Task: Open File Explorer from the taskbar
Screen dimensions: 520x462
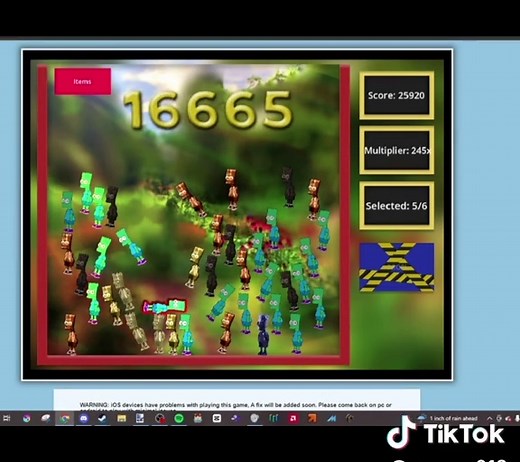Action: click(121, 418)
